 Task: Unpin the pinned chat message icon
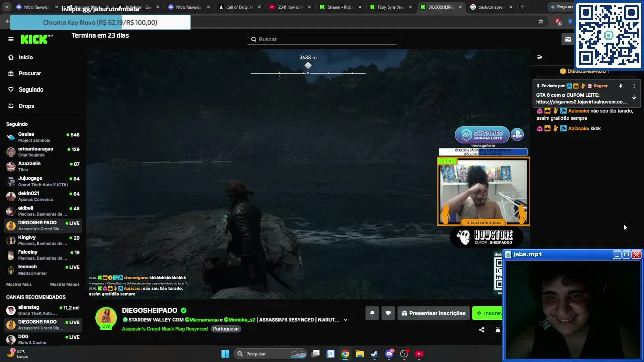621,86
